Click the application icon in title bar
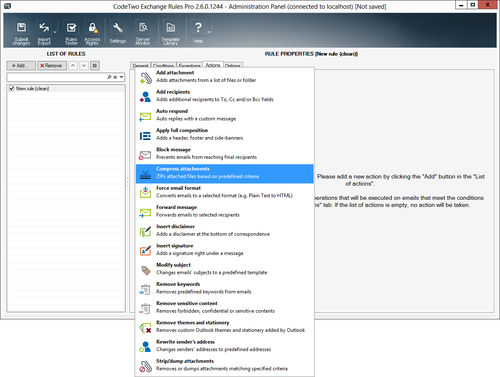The height and width of the screenshot is (377, 500). click(x=7, y=6)
